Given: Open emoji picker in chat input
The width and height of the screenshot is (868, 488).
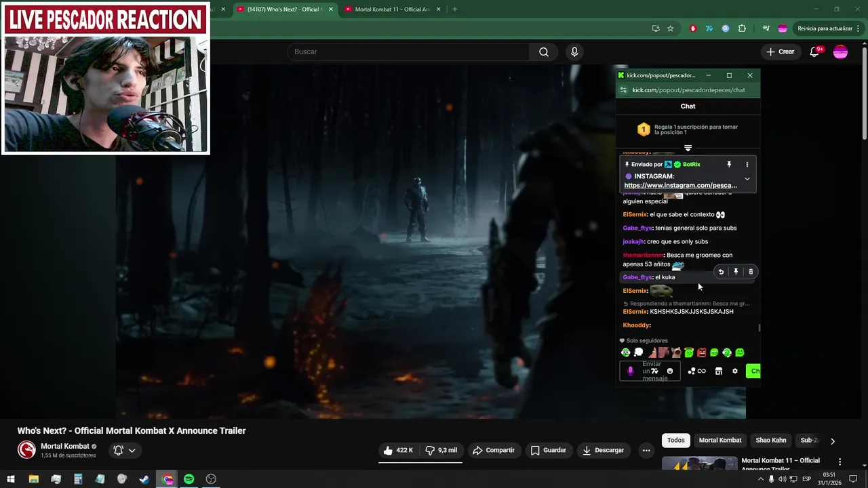Looking at the screenshot, I should pyautogui.click(x=670, y=371).
